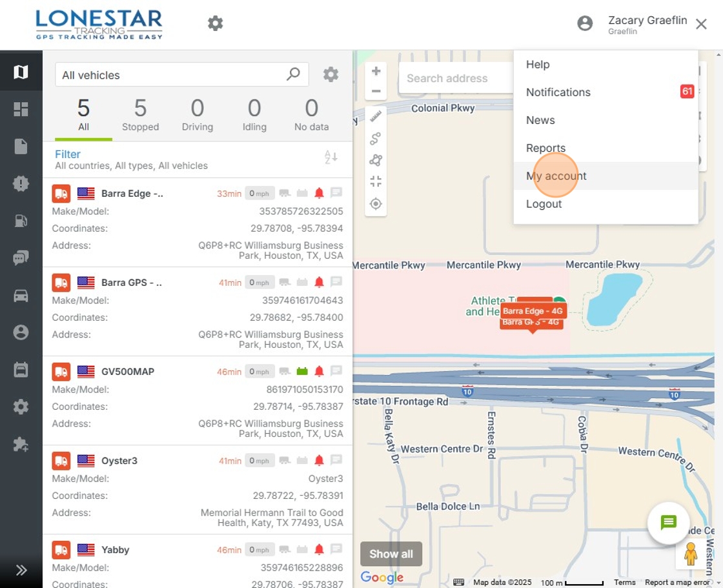Click the Google logo on map
The width and height of the screenshot is (723, 588).
pyautogui.click(x=382, y=577)
